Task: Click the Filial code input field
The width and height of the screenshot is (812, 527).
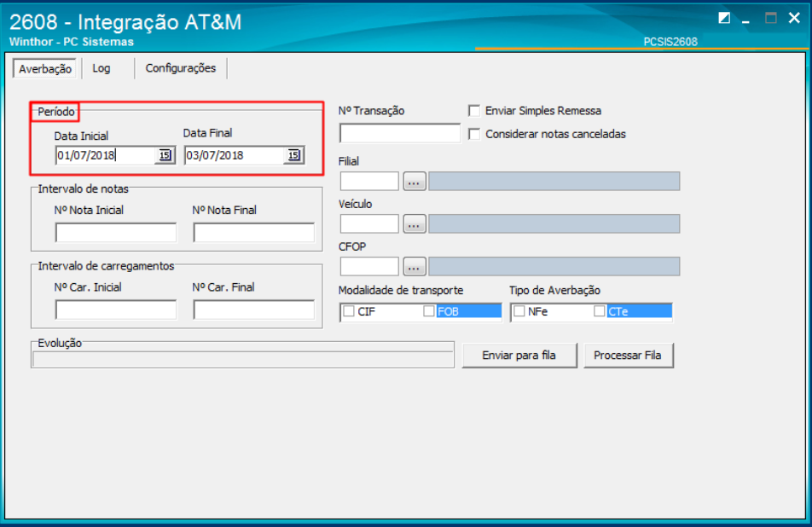Action: pyautogui.click(x=369, y=182)
